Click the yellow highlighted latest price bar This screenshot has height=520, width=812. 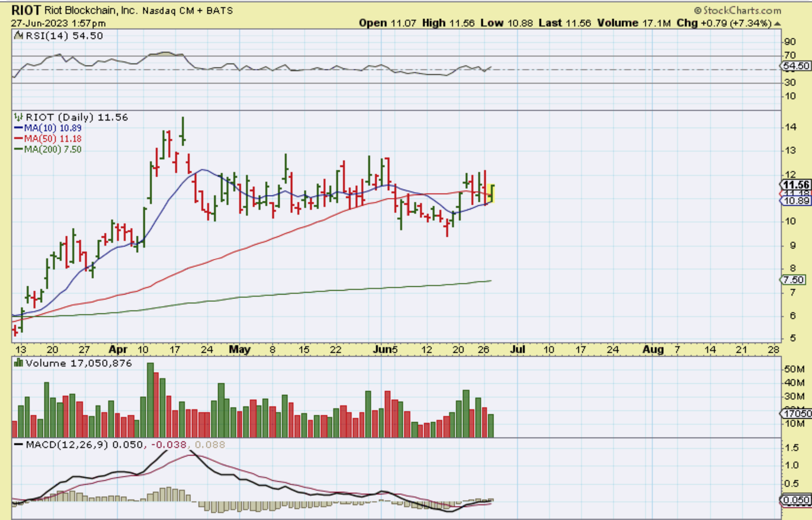(492, 193)
